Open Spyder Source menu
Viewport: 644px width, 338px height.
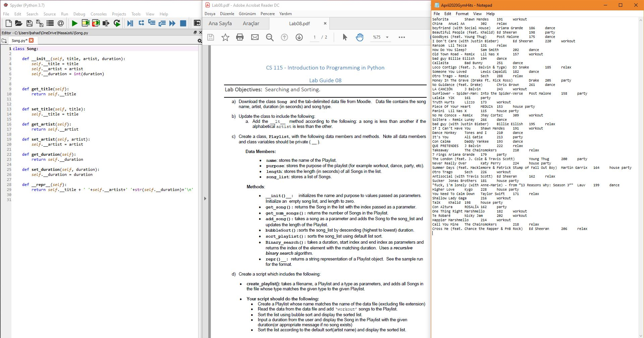(x=50, y=14)
